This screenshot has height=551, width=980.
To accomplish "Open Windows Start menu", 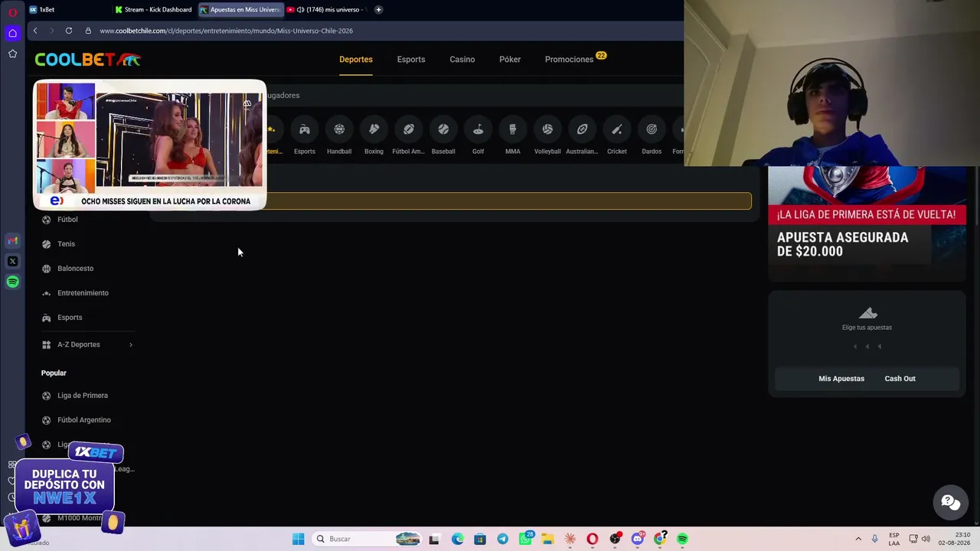I will (x=298, y=539).
